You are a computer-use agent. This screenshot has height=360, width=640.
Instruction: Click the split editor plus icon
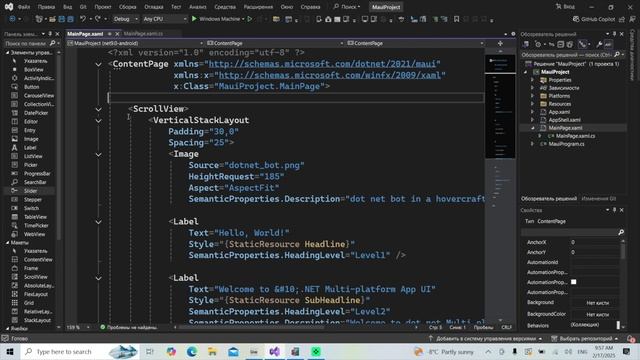coord(500,43)
